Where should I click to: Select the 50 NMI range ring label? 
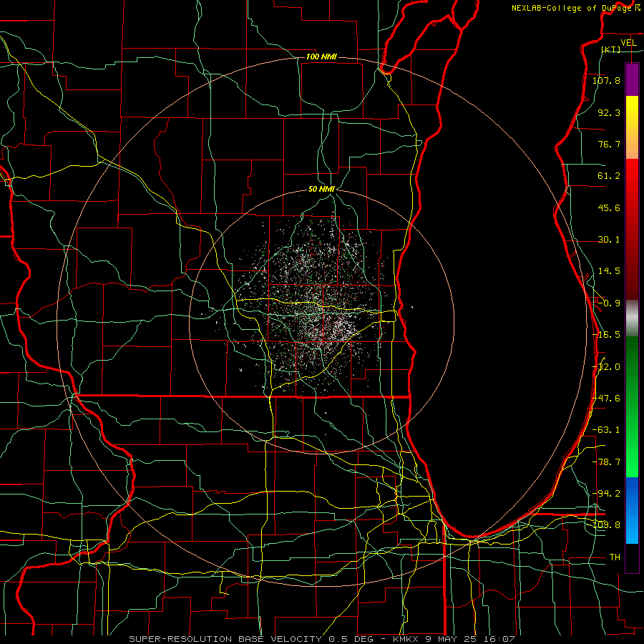321,189
